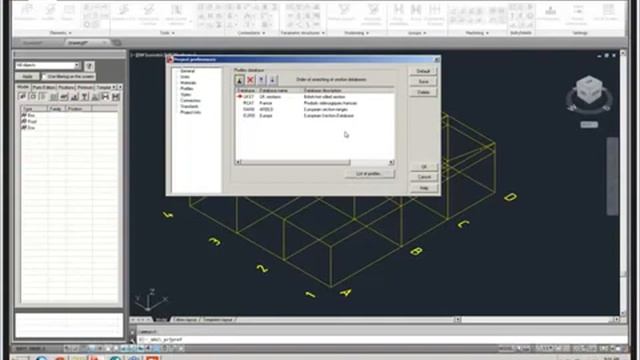The height and width of the screenshot is (360, 640).
Task: Switch to the Printouts tab
Action: (x=85, y=87)
